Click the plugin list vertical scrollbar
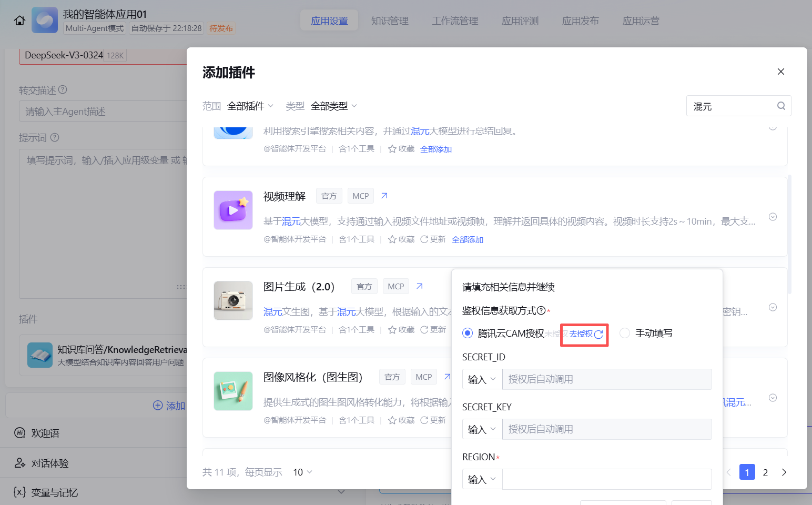Image resolution: width=812 pixels, height=505 pixels. click(789, 234)
